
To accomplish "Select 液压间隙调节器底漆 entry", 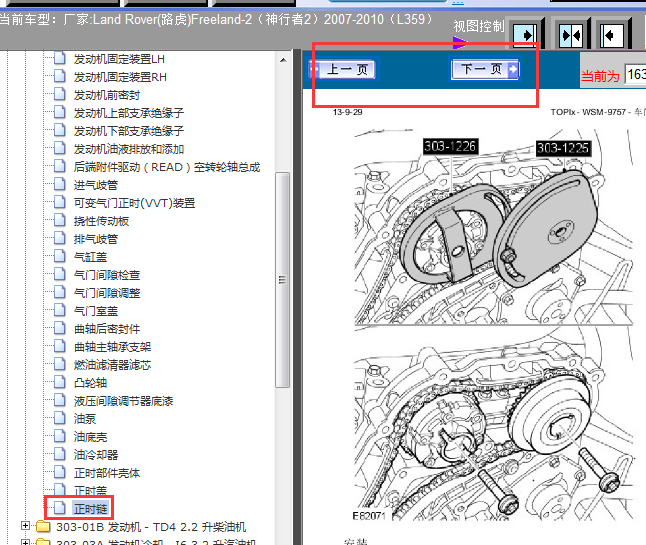I will click(x=123, y=401).
